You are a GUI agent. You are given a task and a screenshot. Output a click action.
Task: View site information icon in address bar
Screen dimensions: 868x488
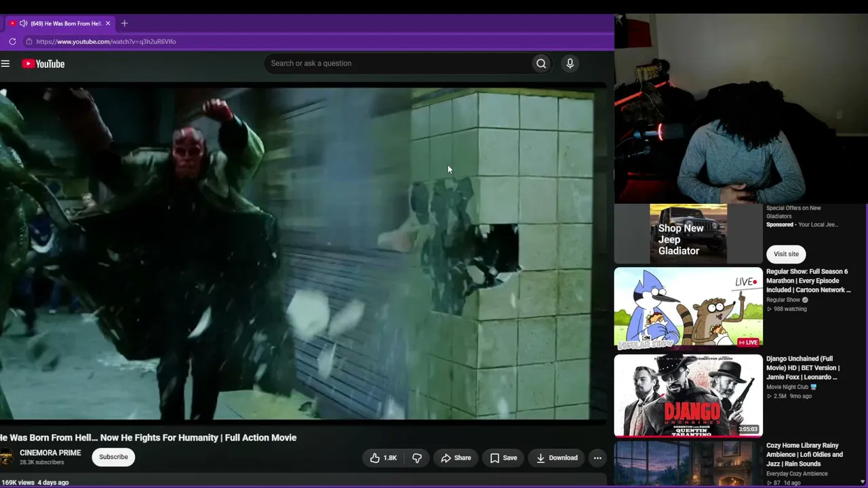click(x=28, y=41)
